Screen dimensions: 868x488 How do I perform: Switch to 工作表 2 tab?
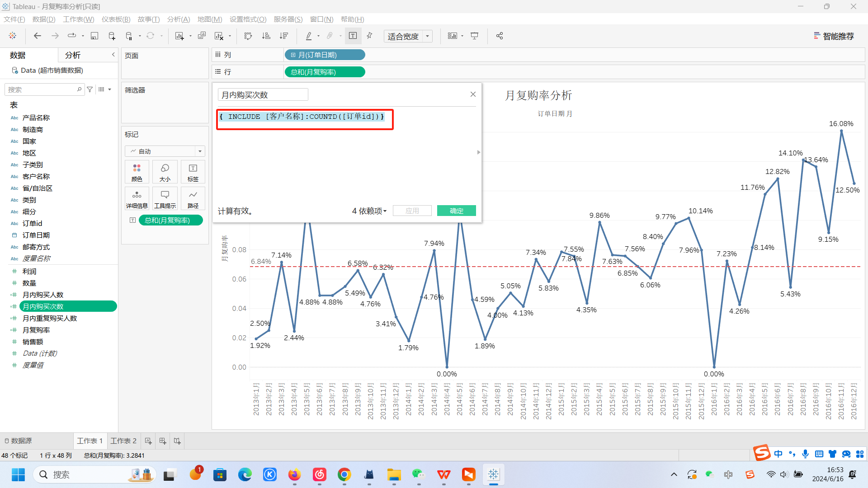pos(123,441)
